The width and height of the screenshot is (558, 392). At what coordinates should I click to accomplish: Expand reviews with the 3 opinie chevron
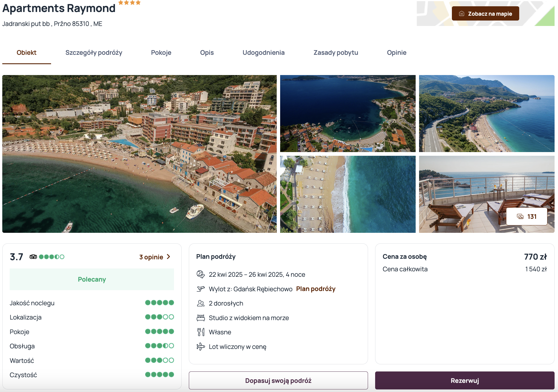(x=168, y=257)
